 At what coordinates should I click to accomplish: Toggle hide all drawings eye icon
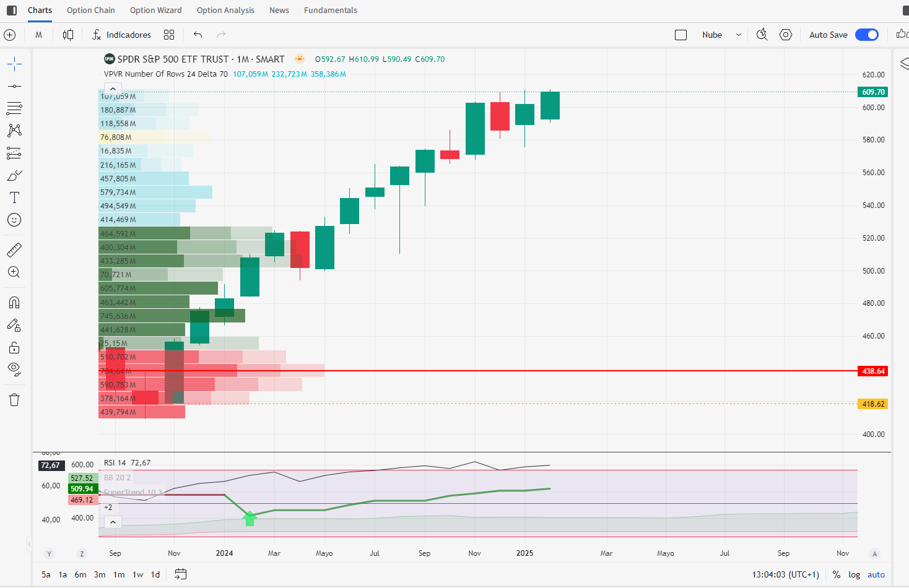click(14, 370)
